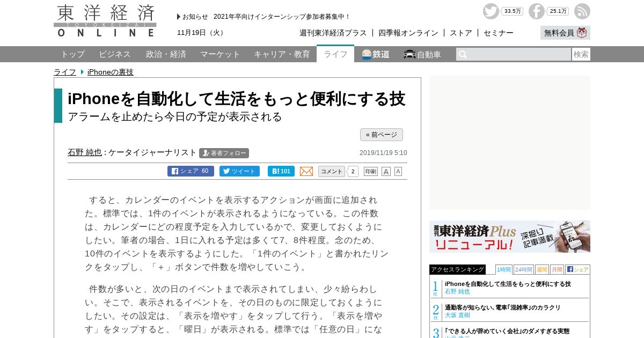644x338 pixels.
Task: Open the トップ navigation tab
Action: click(x=72, y=54)
